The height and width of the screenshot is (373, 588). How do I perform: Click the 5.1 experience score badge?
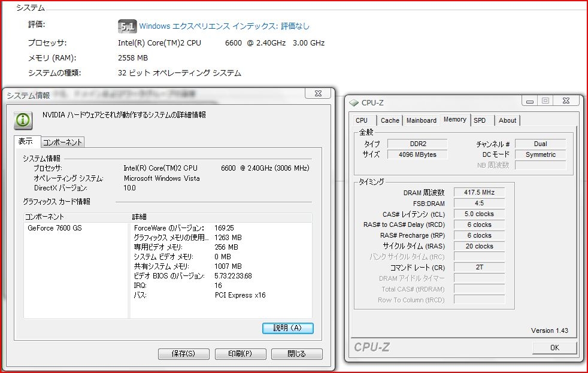click(127, 26)
